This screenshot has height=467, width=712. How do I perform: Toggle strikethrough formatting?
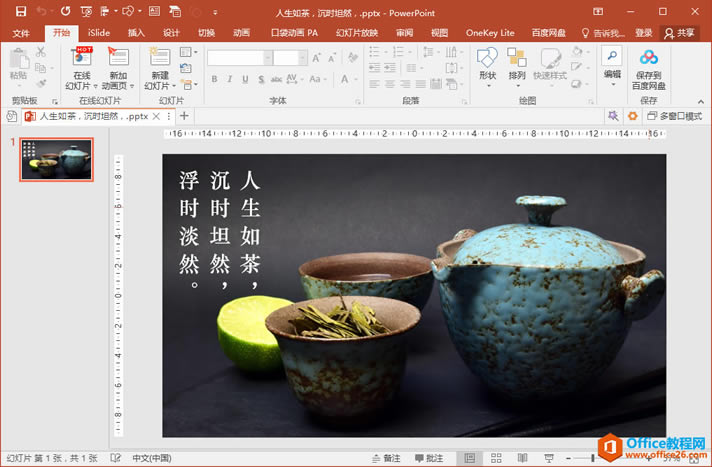tap(276, 79)
